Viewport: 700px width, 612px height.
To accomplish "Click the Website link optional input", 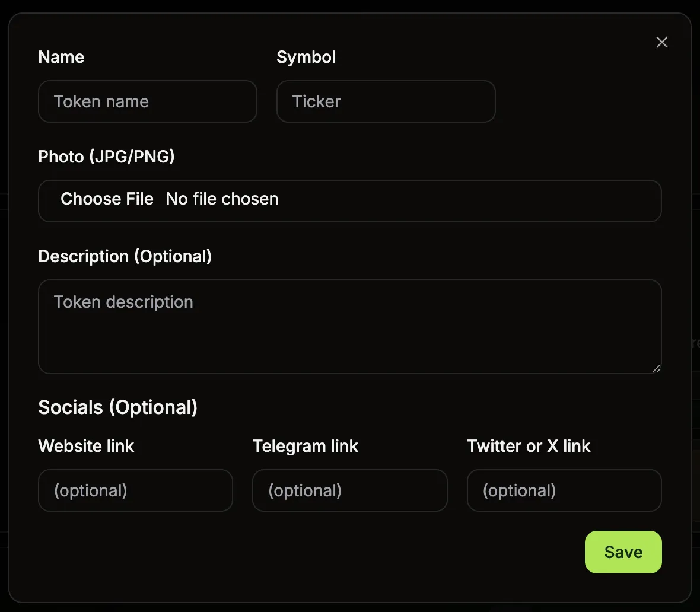I will [x=135, y=490].
